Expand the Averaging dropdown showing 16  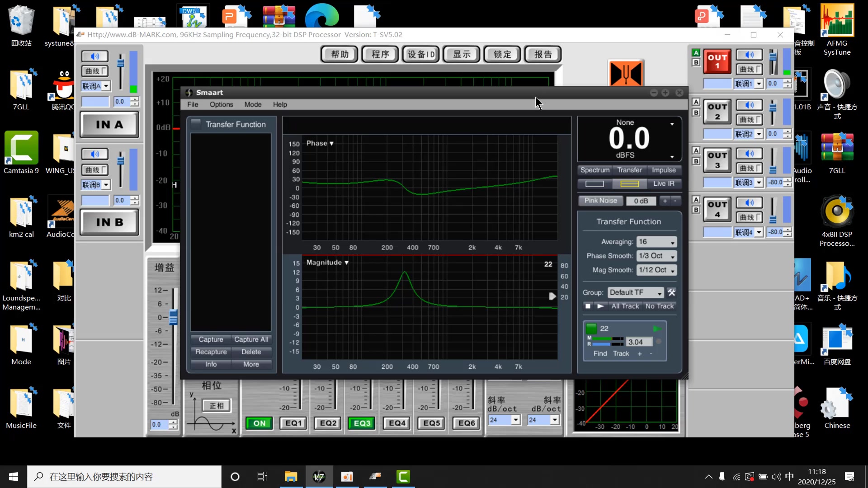pyautogui.click(x=656, y=242)
